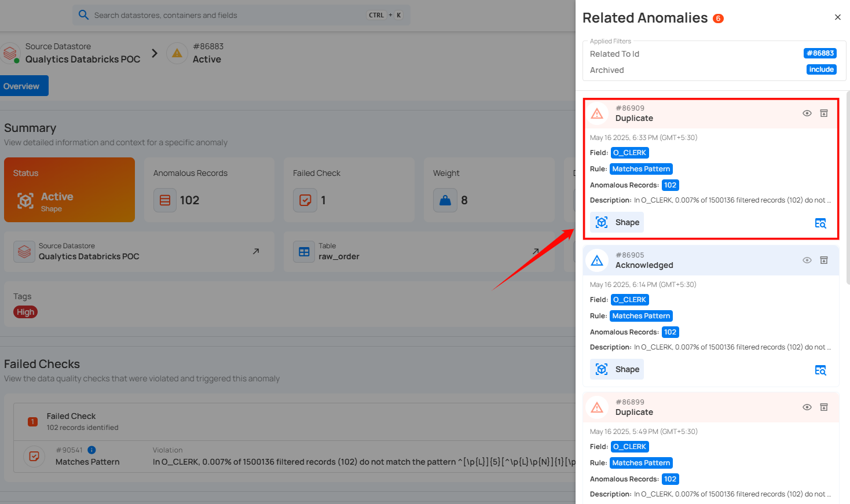This screenshot has height=504, width=850.
Task: Click anomalous records 102 badge in #86899
Action: pos(671,479)
